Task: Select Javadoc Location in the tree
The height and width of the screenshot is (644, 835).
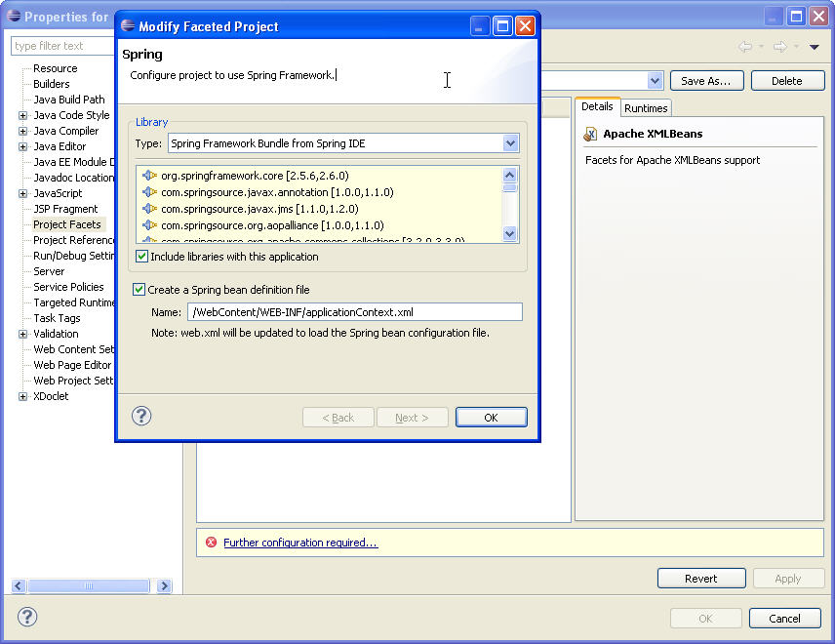Action: (x=73, y=178)
